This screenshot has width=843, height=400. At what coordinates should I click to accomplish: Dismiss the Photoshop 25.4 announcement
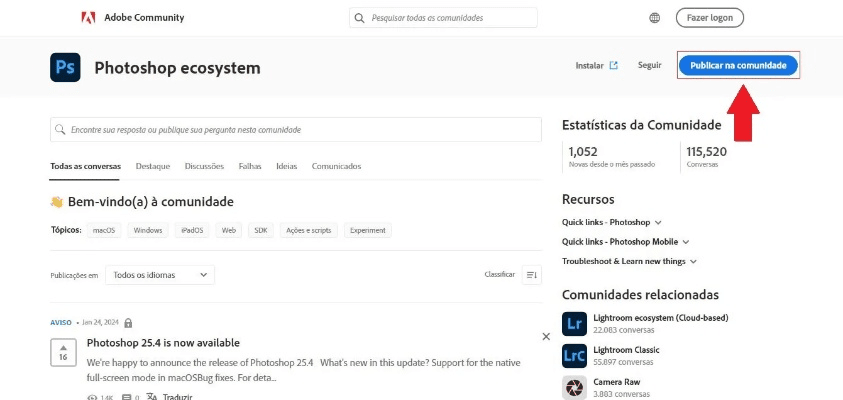(x=546, y=337)
